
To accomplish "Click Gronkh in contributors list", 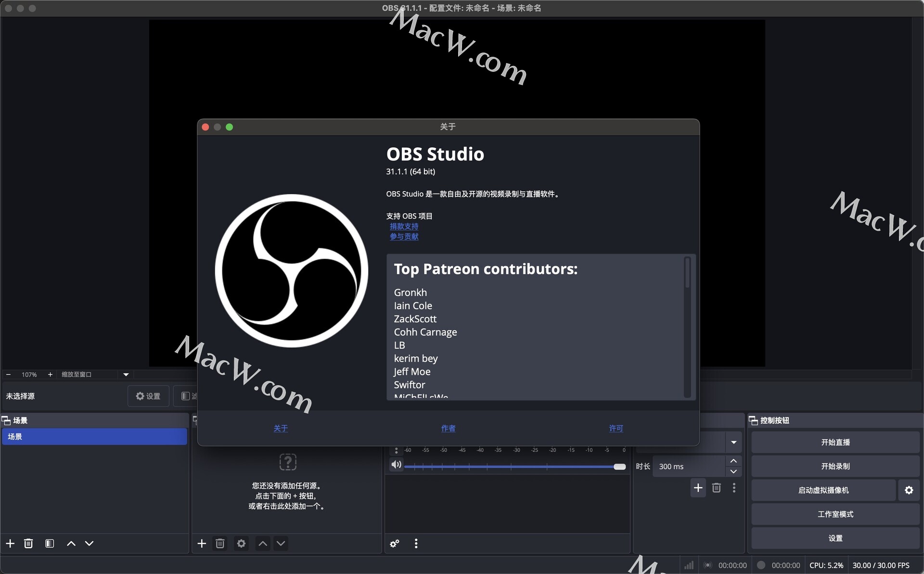I will pyautogui.click(x=410, y=292).
